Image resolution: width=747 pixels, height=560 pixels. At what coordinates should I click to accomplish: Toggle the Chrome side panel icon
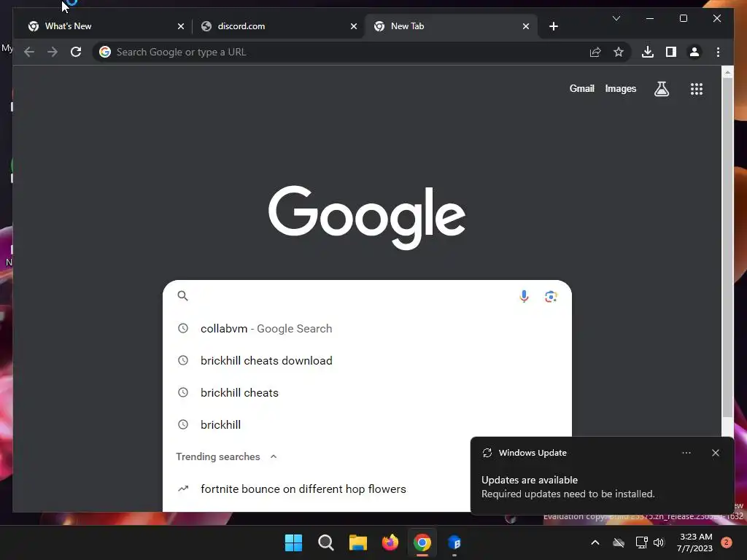click(x=671, y=52)
